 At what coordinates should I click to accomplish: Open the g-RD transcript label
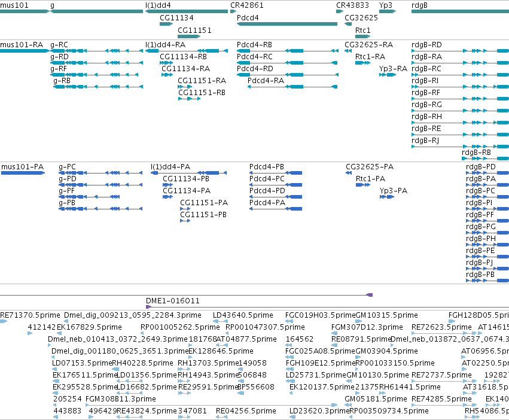59,56
